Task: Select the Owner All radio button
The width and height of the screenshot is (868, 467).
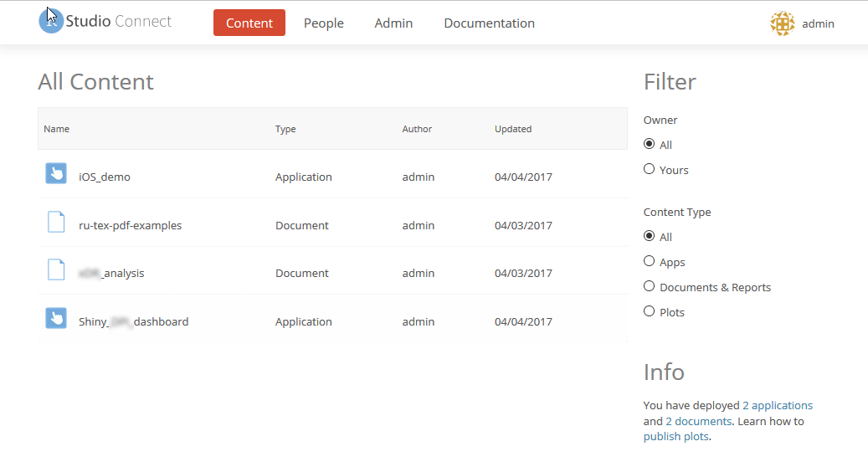Action: coord(650,144)
